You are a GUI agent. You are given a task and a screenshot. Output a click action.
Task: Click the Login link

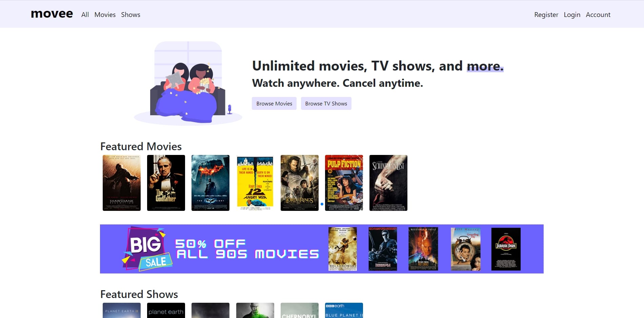[x=572, y=15]
